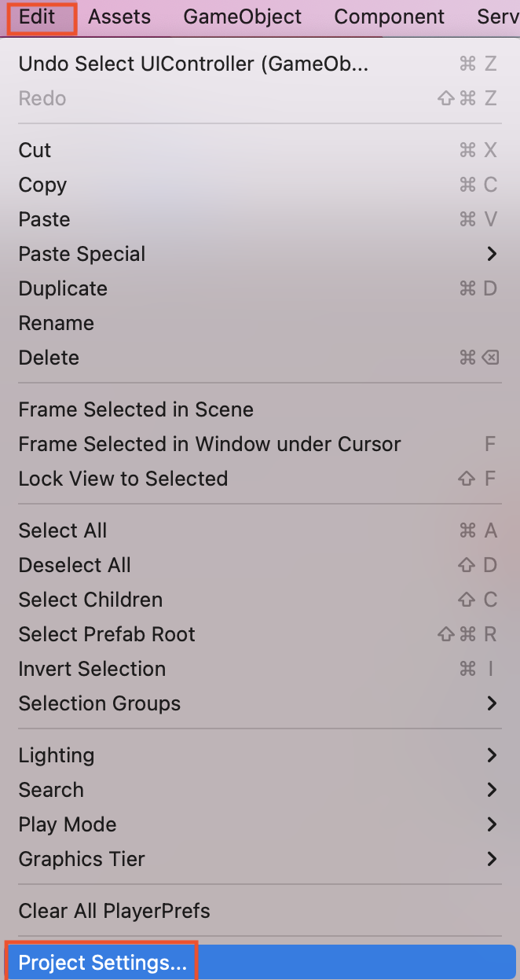520x980 pixels.
Task: Choose Undo Select UIController
Action: tap(193, 64)
